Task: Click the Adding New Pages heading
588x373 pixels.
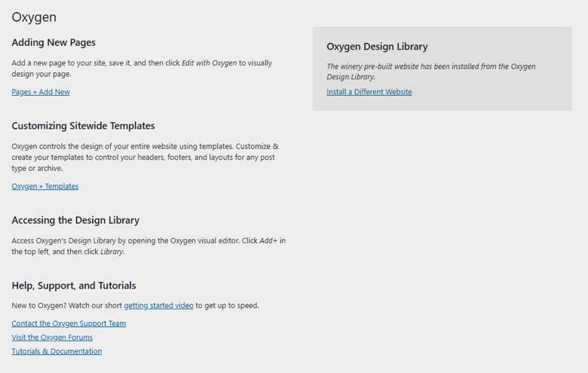Action: pyautogui.click(x=54, y=43)
